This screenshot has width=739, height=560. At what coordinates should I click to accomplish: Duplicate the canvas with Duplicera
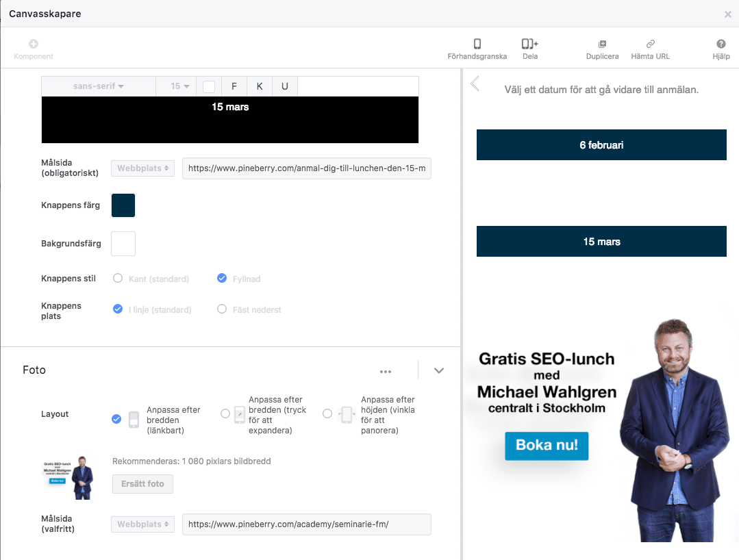(602, 44)
